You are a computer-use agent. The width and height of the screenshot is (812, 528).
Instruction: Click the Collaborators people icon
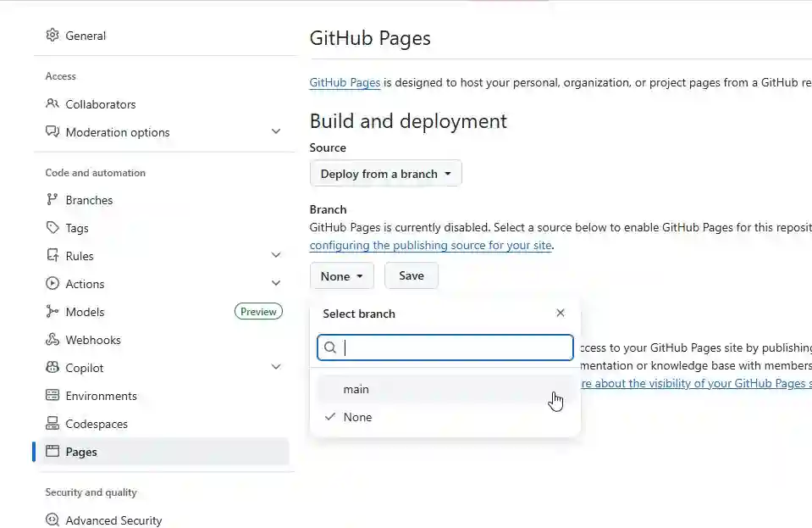[52, 103]
